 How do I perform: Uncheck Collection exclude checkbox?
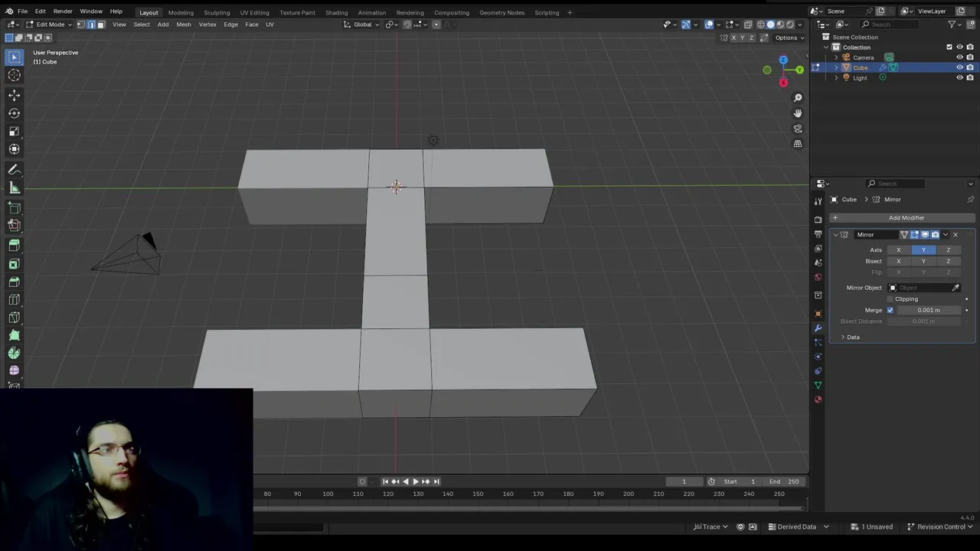click(x=949, y=47)
